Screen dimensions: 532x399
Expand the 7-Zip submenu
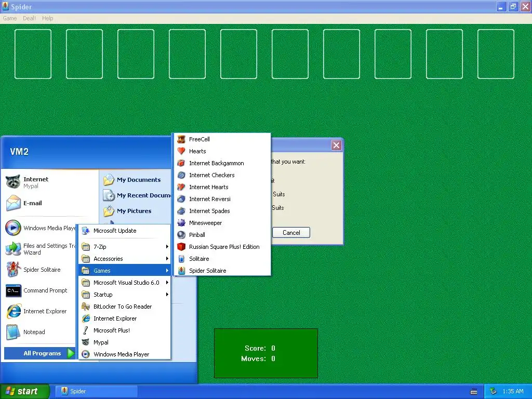(125, 247)
